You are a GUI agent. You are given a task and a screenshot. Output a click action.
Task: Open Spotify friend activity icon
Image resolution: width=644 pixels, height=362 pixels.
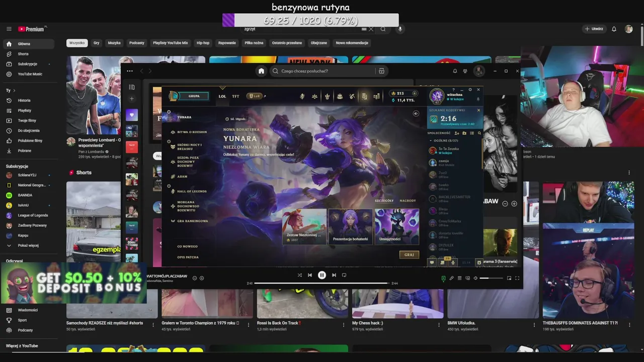pos(465,71)
